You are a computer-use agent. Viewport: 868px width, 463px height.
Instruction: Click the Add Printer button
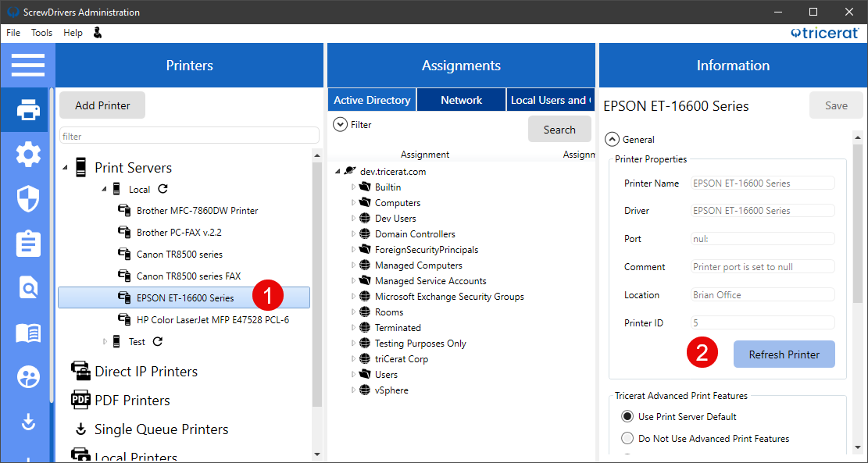(x=102, y=105)
